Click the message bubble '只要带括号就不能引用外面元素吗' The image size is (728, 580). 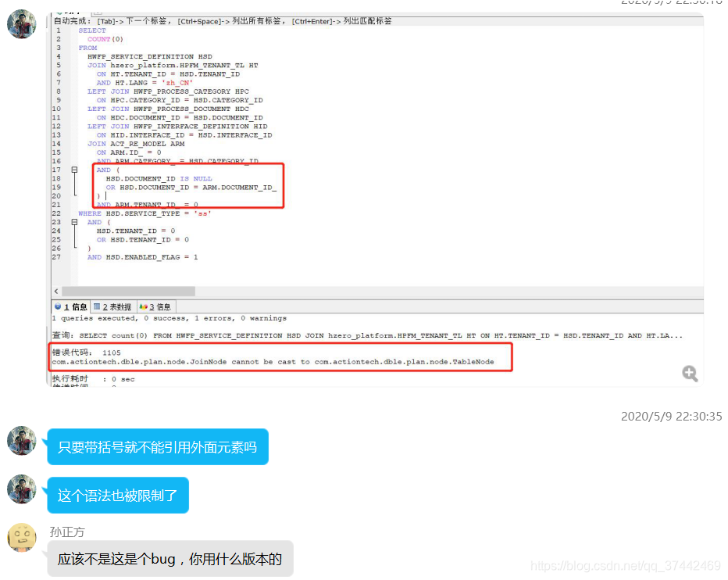click(x=158, y=447)
